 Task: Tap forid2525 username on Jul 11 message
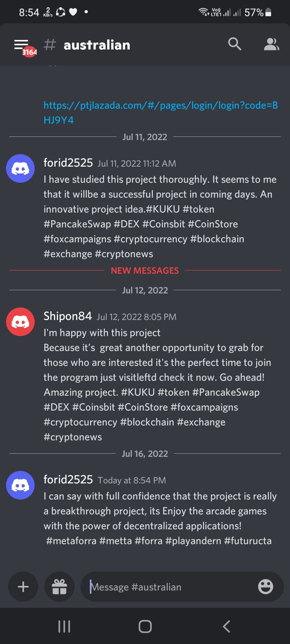[x=68, y=163]
